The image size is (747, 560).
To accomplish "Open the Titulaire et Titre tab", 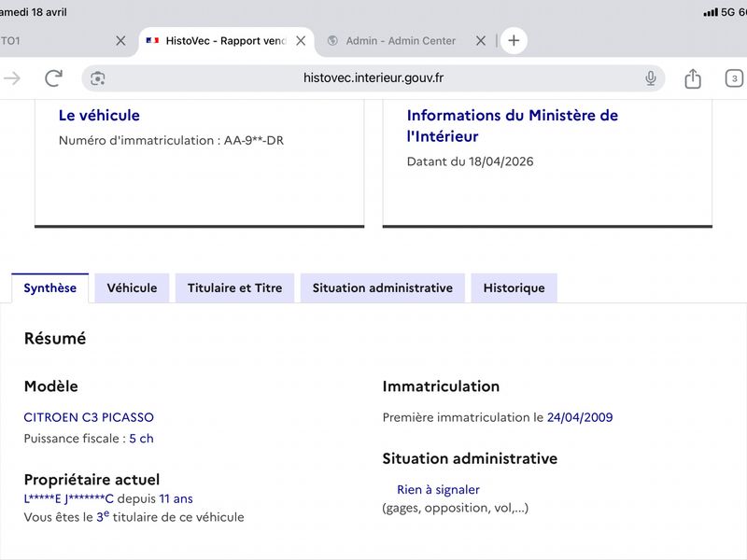I will click(x=234, y=287).
